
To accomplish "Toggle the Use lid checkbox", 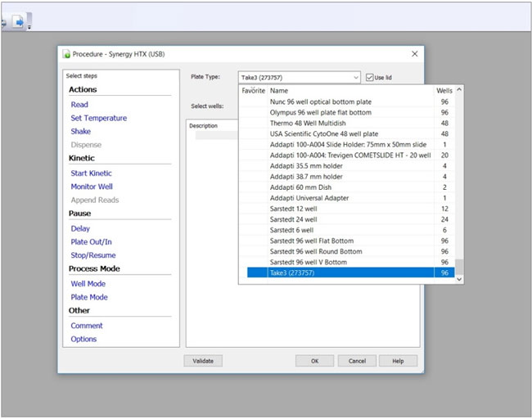I will click(370, 77).
